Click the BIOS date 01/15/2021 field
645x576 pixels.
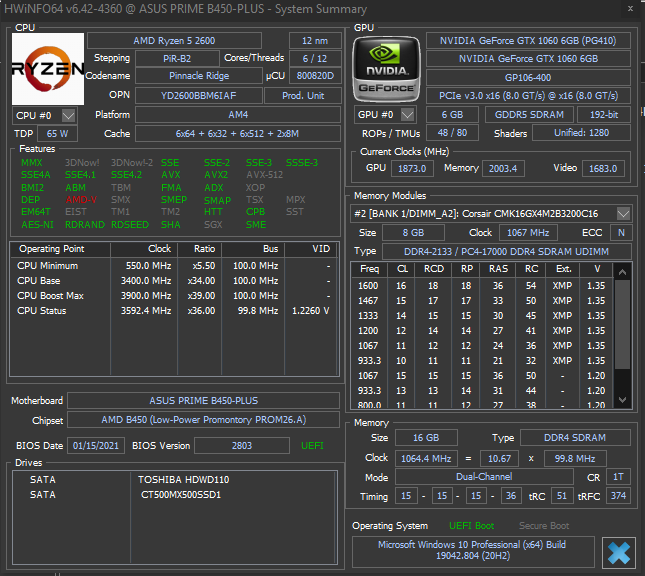coord(95,446)
